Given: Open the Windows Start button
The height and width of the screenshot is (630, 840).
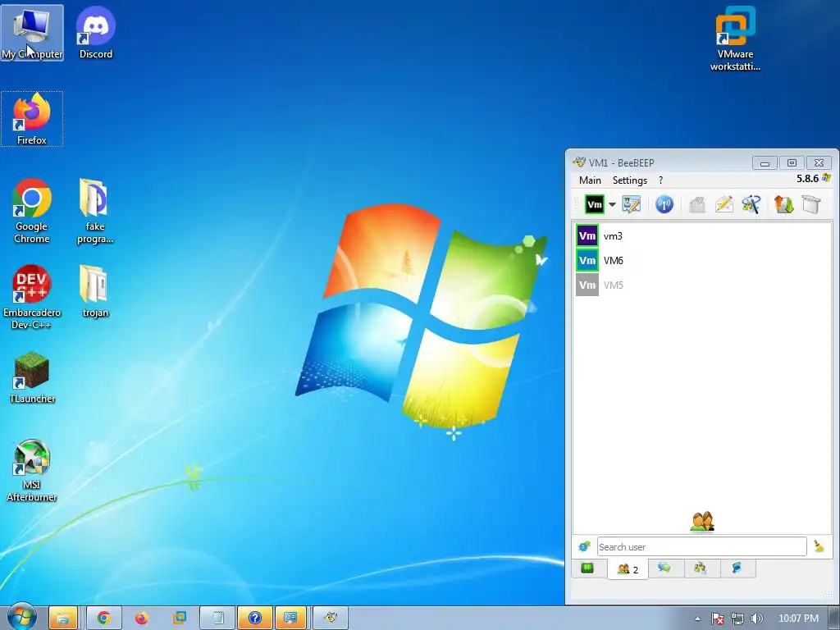Looking at the screenshot, I should click(x=21, y=618).
